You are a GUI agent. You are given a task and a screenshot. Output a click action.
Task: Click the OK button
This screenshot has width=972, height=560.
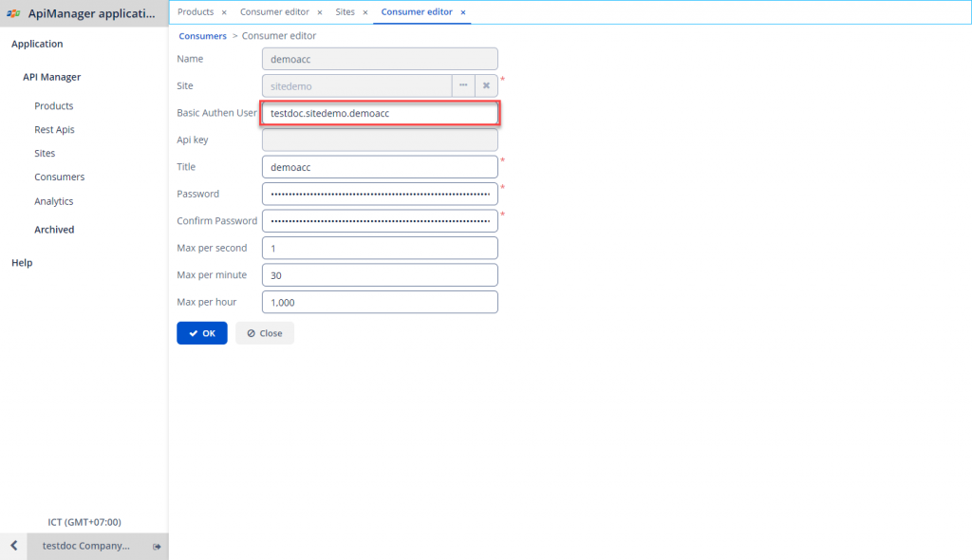[x=201, y=332]
